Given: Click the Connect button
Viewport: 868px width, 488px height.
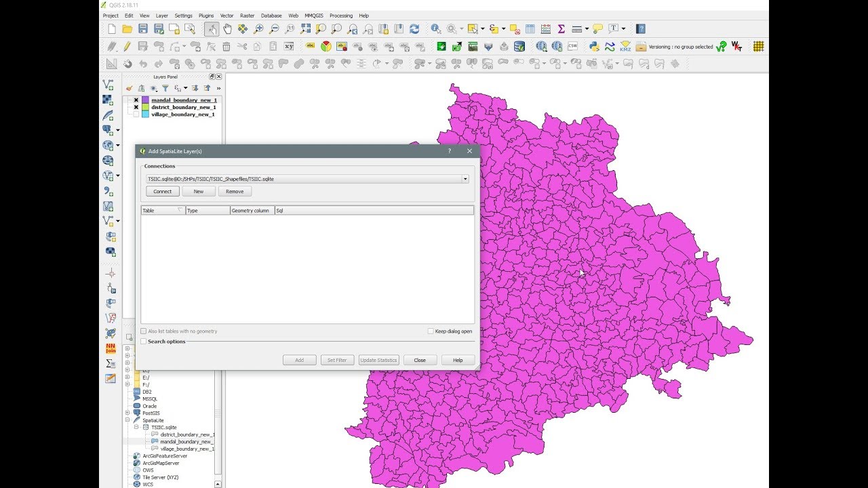Looking at the screenshot, I should [x=163, y=191].
